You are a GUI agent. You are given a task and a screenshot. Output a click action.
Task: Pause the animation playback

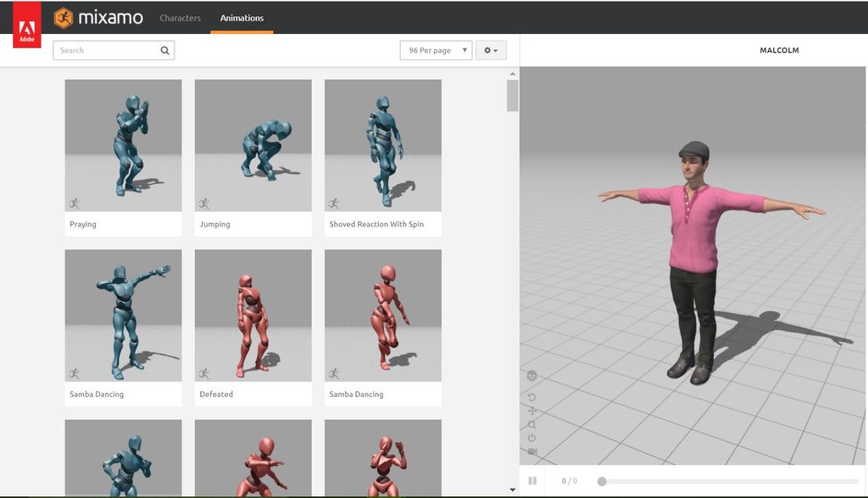tap(532, 481)
